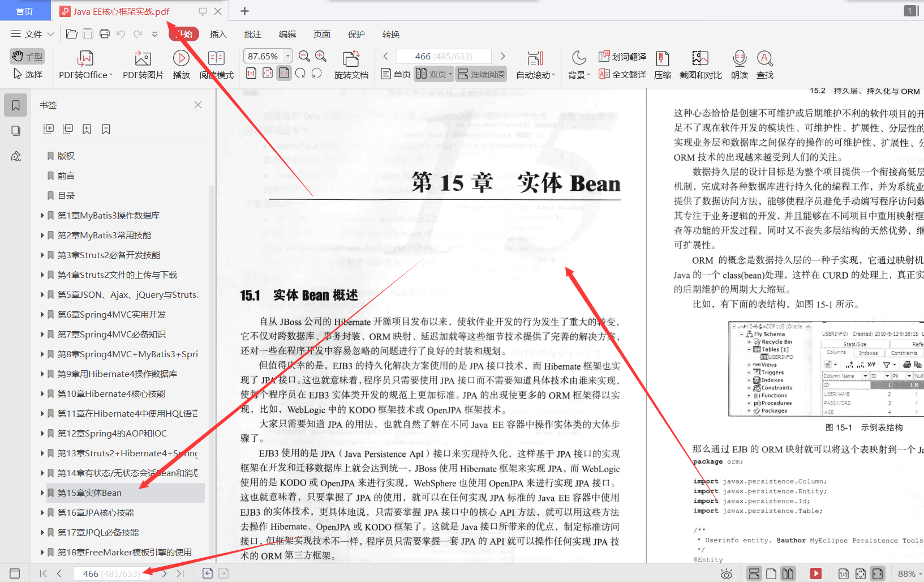Image resolution: width=924 pixels, height=582 pixels.
Task: Switch to the 批注 tab
Action: click(253, 34)
